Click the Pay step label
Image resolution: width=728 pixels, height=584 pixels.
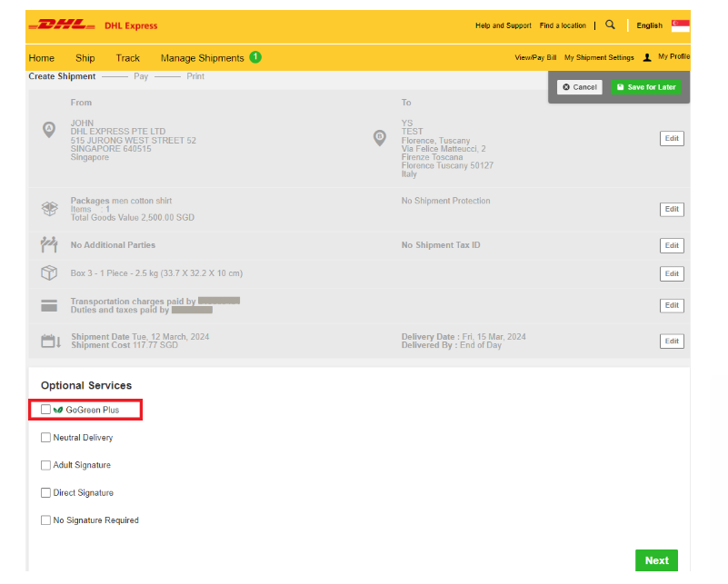141,76
